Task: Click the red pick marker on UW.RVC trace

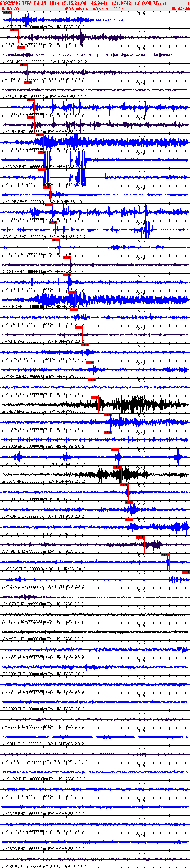Action: [x=7, y=12]
